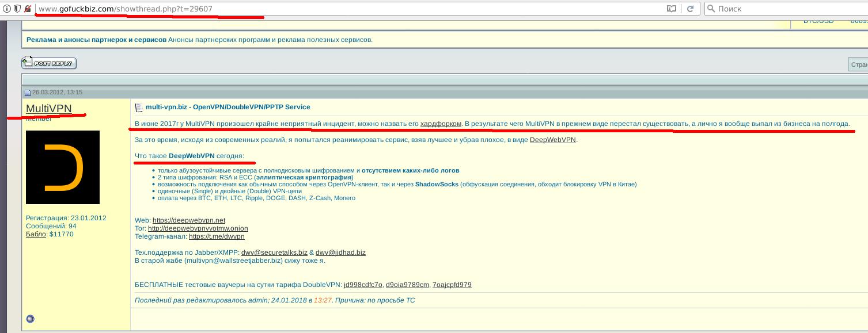Open the Страница page navigation button
Screen dimensions: 868x333
(x=858, y=64)
